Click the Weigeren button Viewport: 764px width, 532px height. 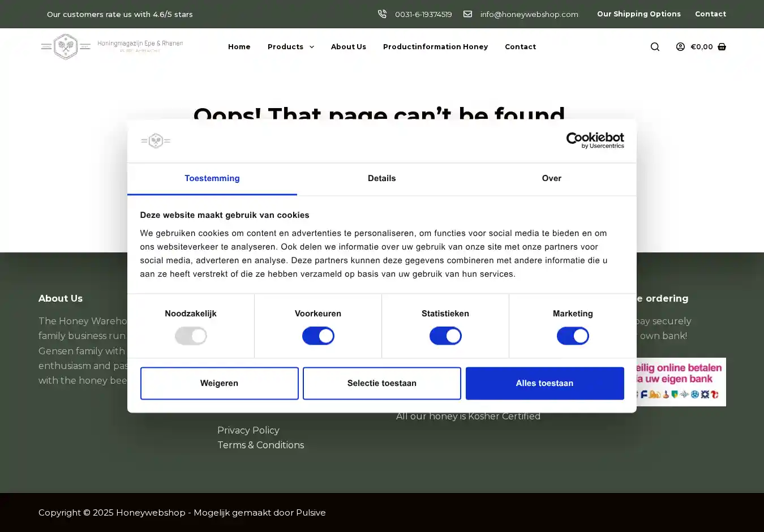click(219, 383)
